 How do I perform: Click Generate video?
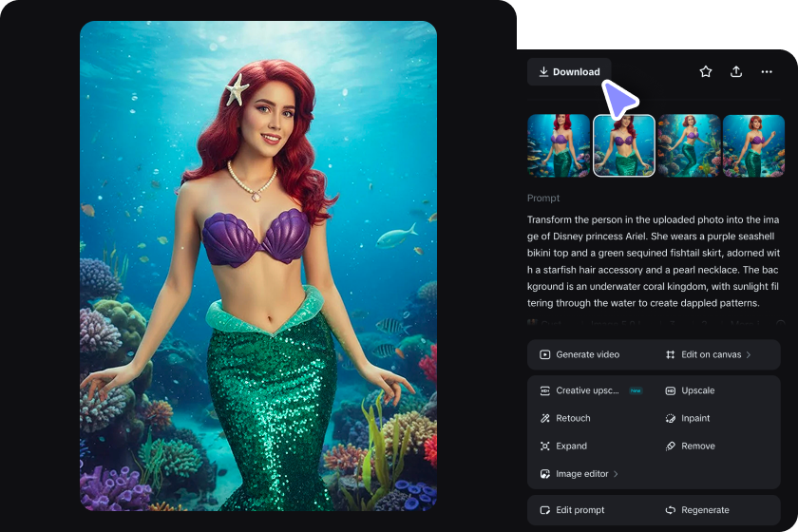pos(579,354)
